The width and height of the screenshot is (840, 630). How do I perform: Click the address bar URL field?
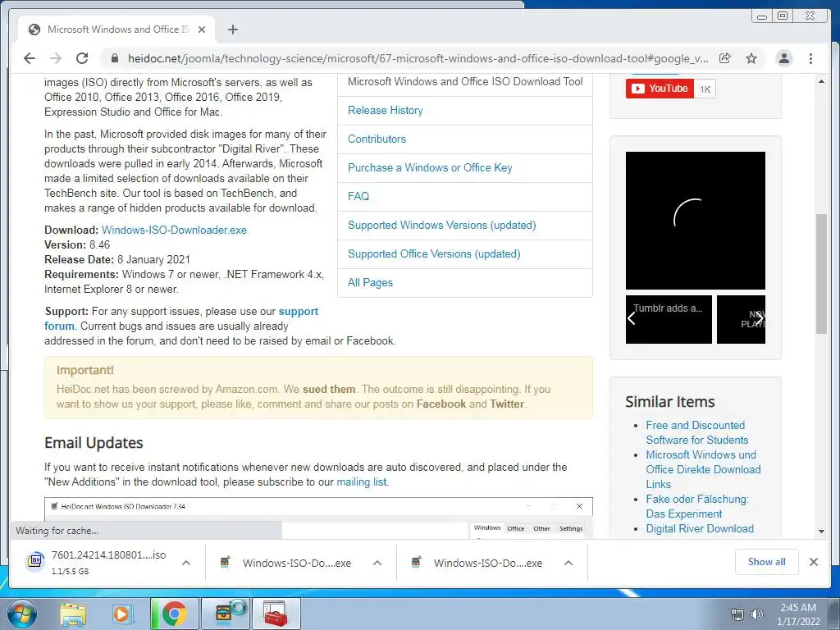click(x=418, y=58)
